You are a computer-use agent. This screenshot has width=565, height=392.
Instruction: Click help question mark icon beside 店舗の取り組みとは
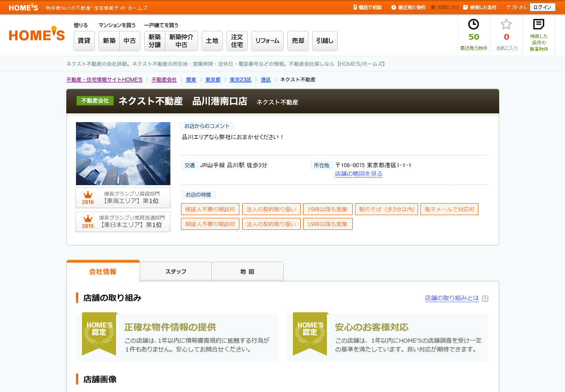485,298
